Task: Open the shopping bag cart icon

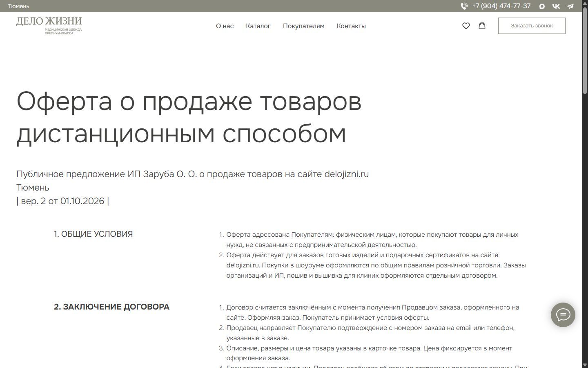Action: pyautogui.click(x=482, y=25)
